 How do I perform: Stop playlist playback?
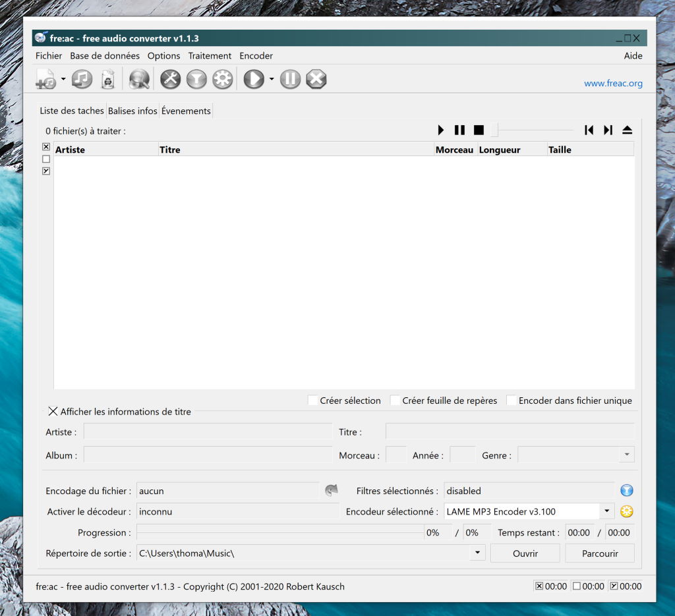pos(479,130)
